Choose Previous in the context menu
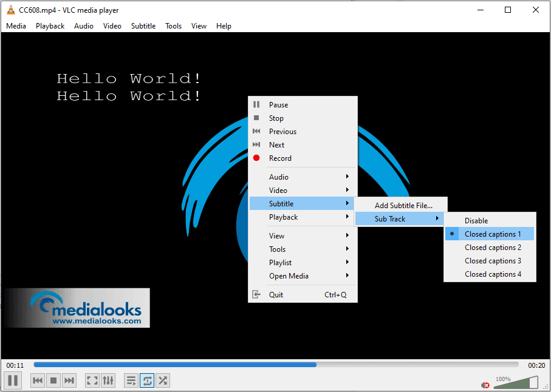 [303, 131]
